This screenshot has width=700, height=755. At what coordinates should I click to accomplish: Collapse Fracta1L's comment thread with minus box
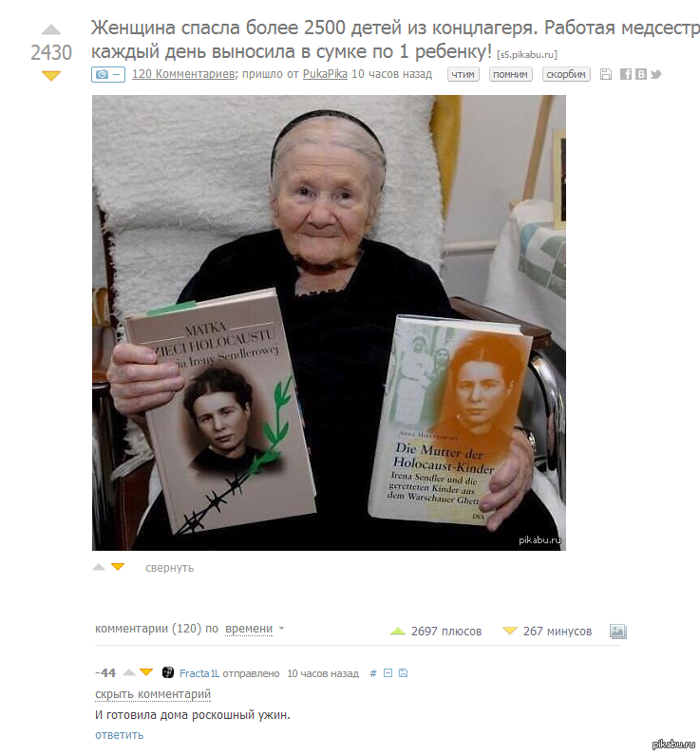click(388, 673)
